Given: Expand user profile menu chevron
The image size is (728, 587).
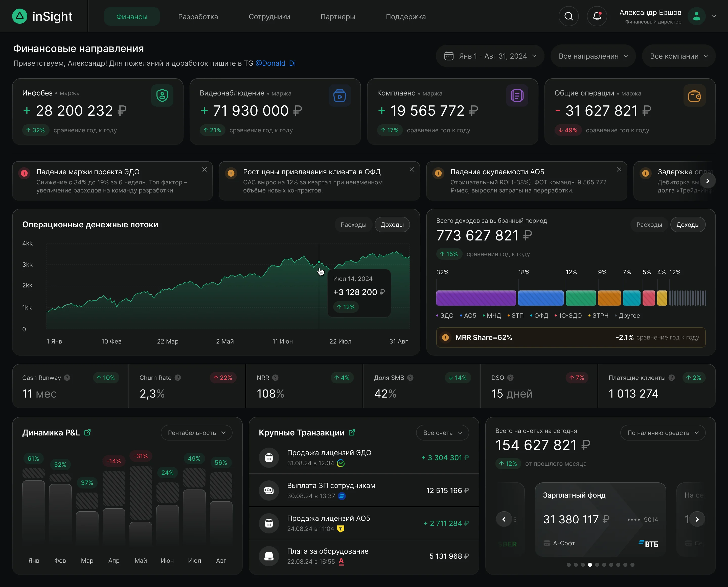Looking at the screenshot, I should pos(714,16).
